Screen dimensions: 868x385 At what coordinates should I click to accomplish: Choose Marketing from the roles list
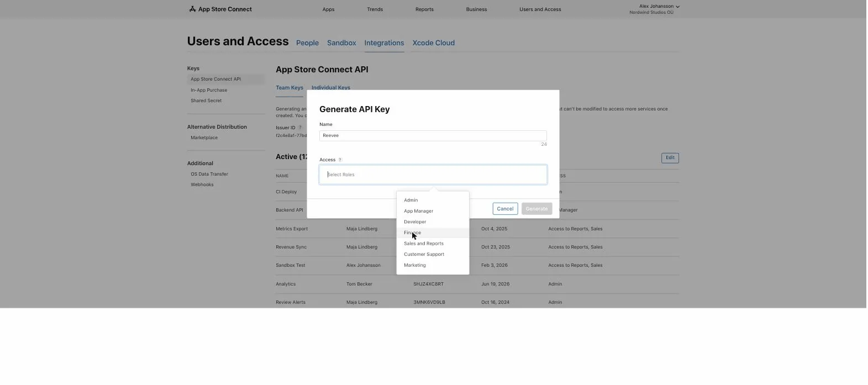pos(433,265)
